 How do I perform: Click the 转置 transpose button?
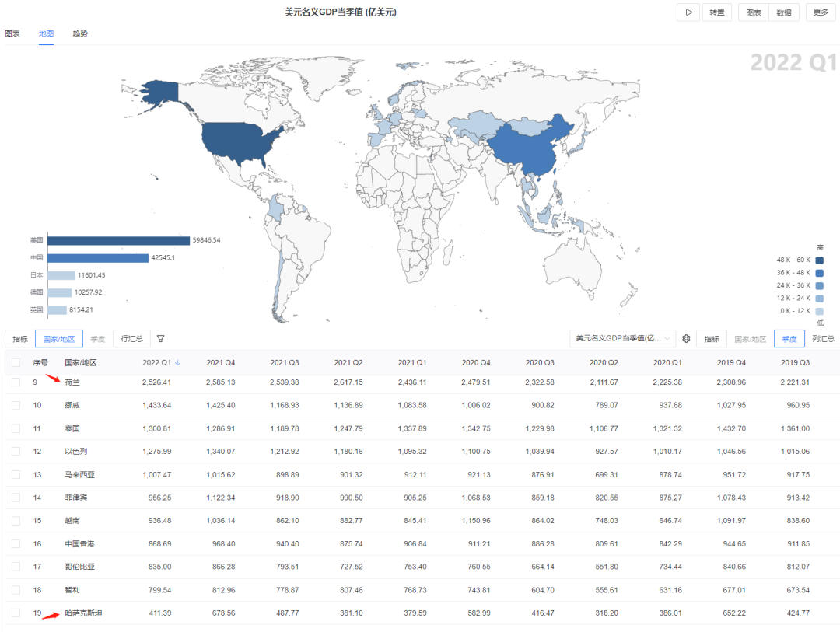(717, 12)
